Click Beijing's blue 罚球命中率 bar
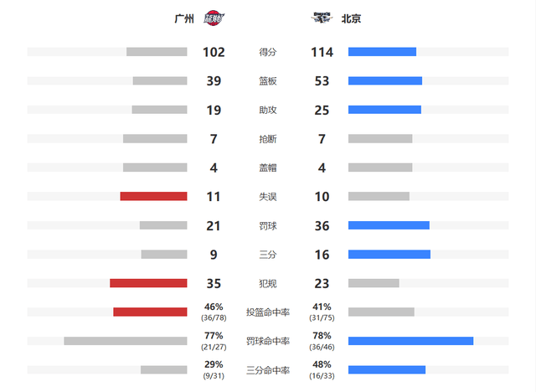 (x=411, y=341)
